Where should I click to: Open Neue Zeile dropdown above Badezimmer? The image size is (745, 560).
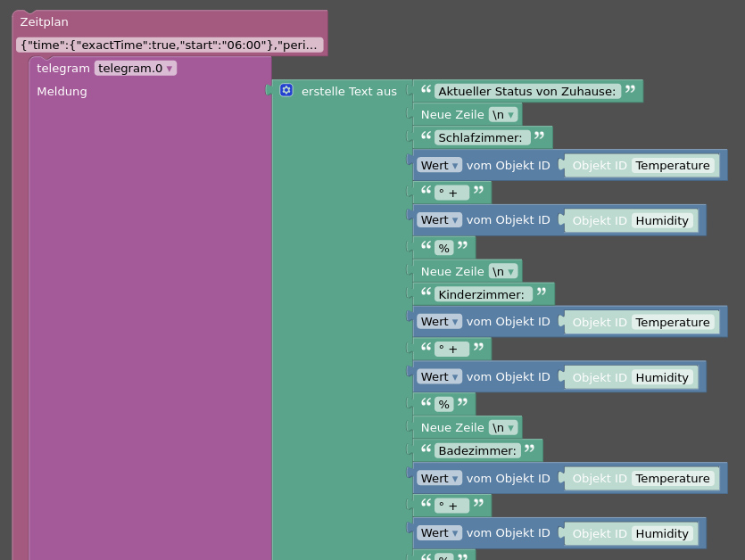504,427
